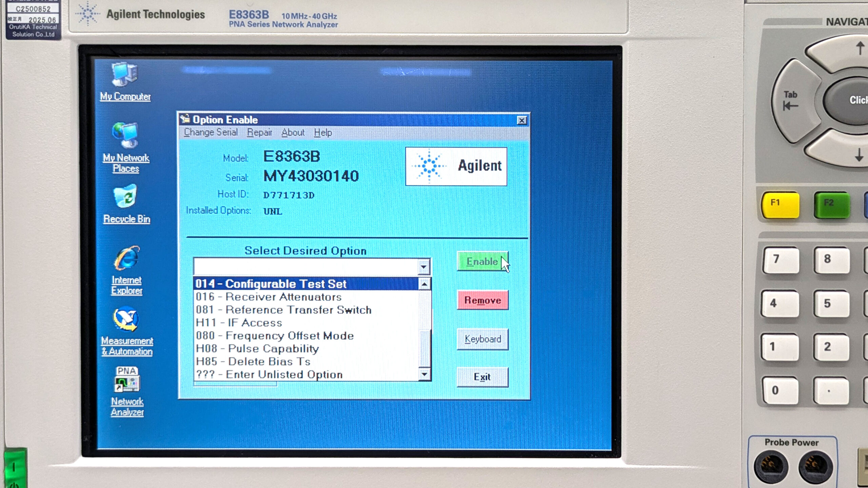Click the Agilent logo image
Viewport: 868px width, 488px height.
[456, 166]
